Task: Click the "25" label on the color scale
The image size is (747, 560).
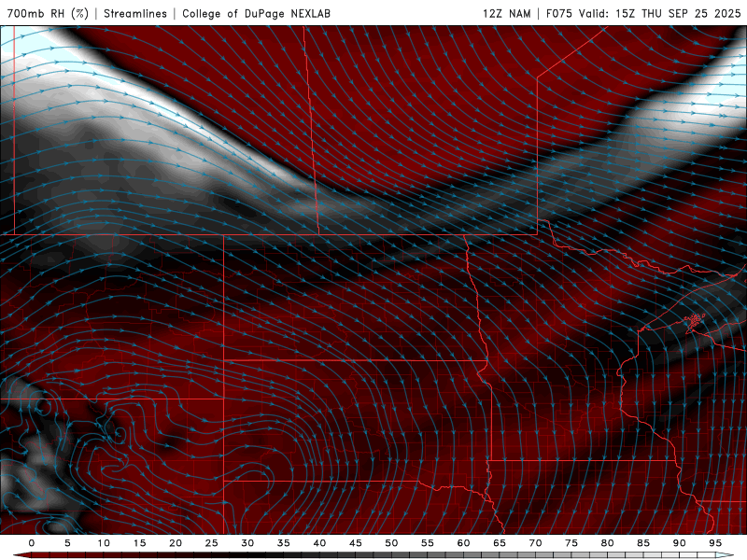Action: coord(212,543)
